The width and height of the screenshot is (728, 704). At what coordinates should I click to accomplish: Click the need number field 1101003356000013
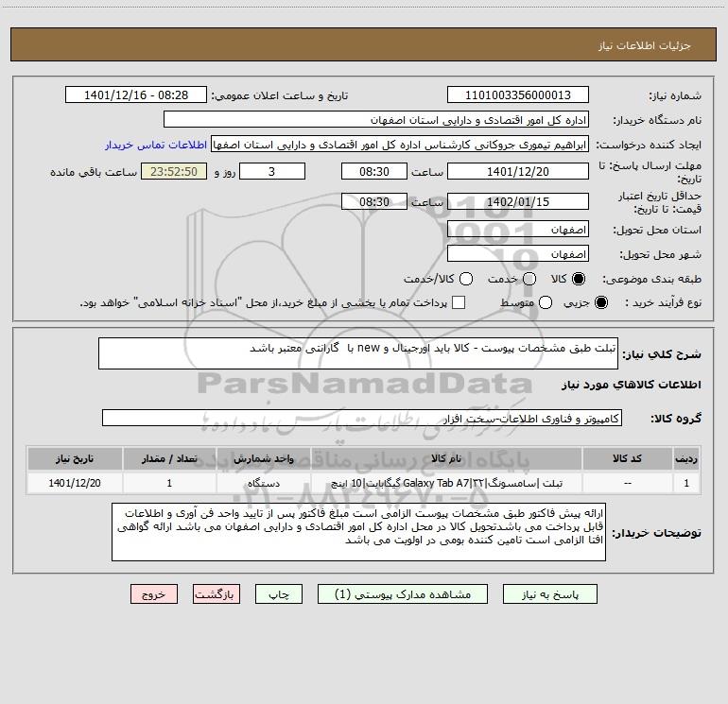click(518, 95)
